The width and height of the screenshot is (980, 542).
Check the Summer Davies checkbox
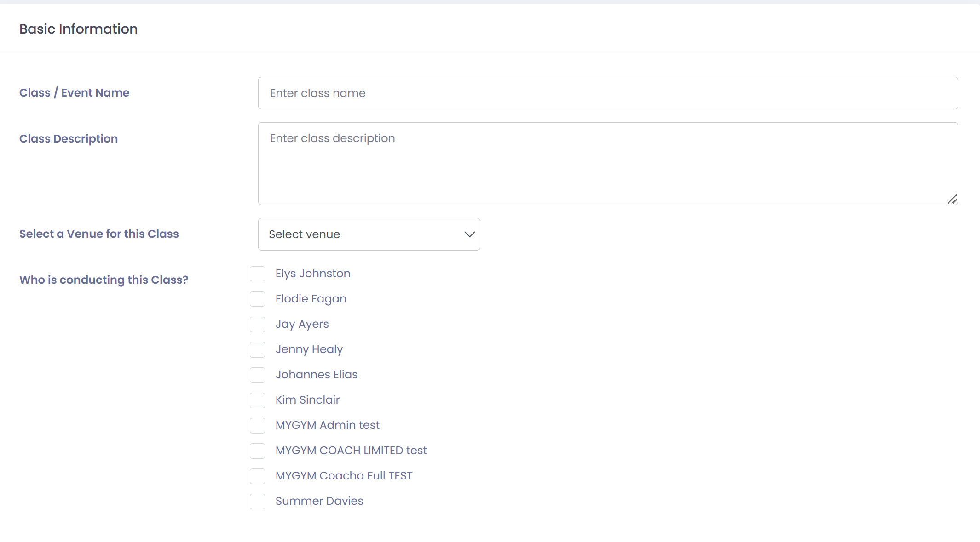pyautogui.click(x=257, y=502)
